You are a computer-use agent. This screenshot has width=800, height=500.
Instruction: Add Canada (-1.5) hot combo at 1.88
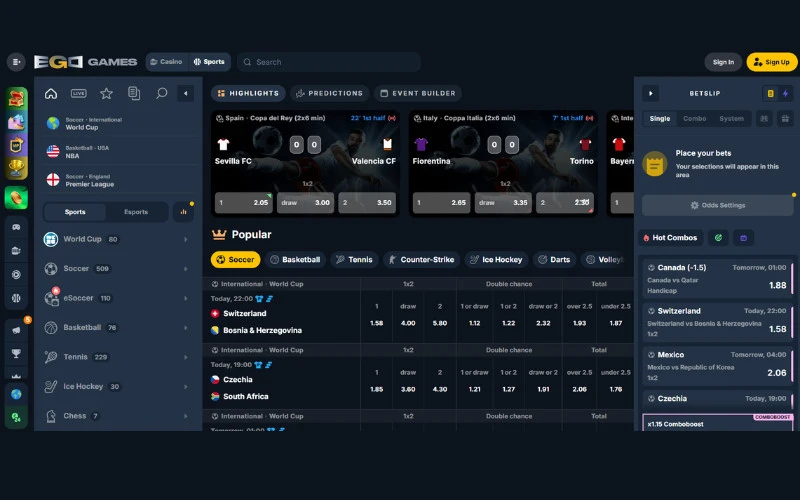pyautogui.click(x=717, y=279)
